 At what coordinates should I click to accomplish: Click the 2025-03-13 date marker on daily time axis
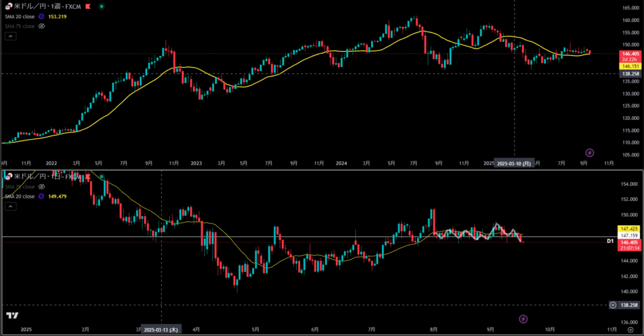click(162, 329)
